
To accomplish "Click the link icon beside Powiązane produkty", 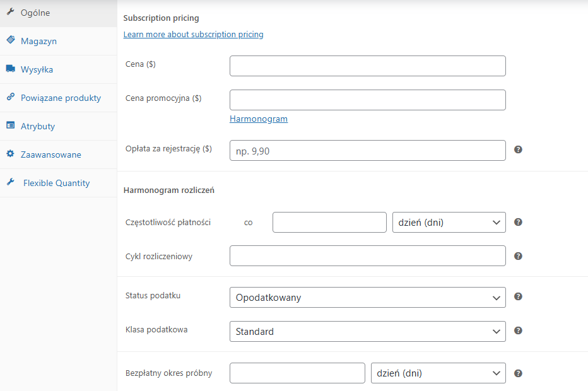I will pos(11,96).
